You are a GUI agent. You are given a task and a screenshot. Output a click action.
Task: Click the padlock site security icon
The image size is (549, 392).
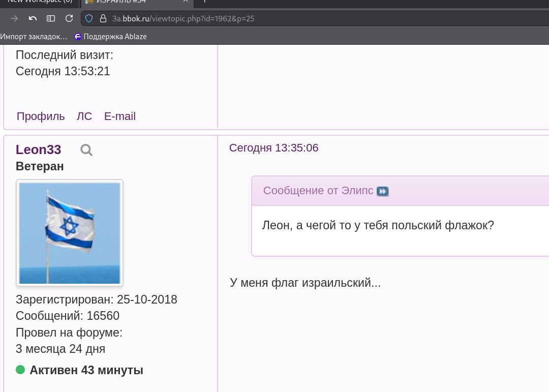coord(103,18)
